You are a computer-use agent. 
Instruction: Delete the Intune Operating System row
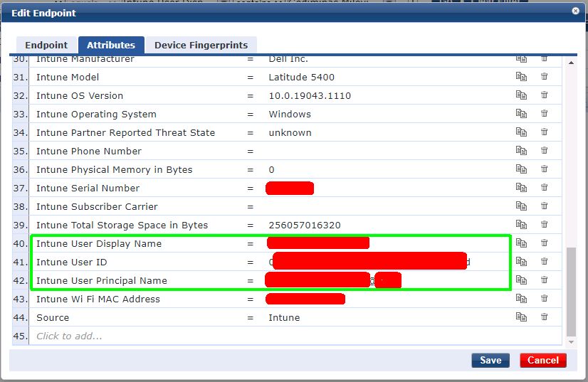pyautogui.click(x=544, y=113)
